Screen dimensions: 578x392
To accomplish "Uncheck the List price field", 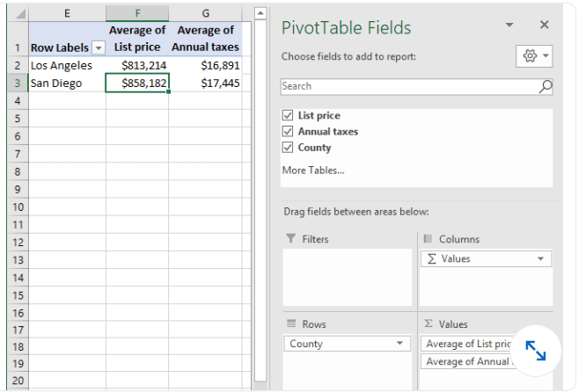I will (288, 115).
